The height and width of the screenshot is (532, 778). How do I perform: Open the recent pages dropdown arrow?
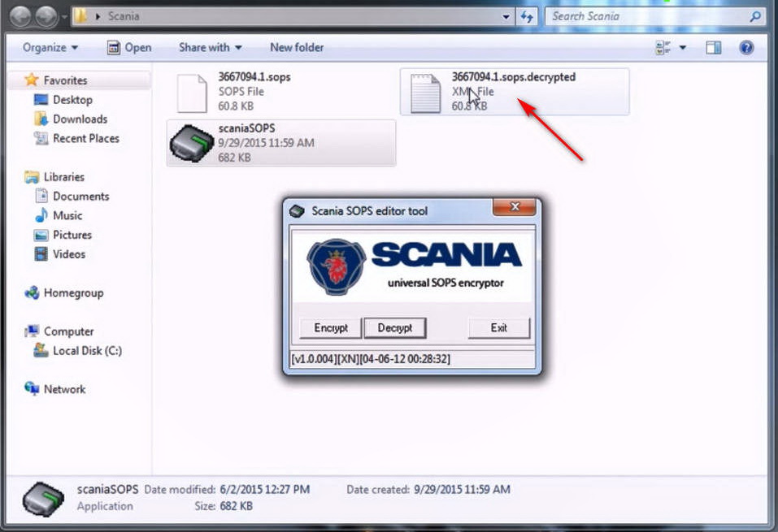[64, 17]
